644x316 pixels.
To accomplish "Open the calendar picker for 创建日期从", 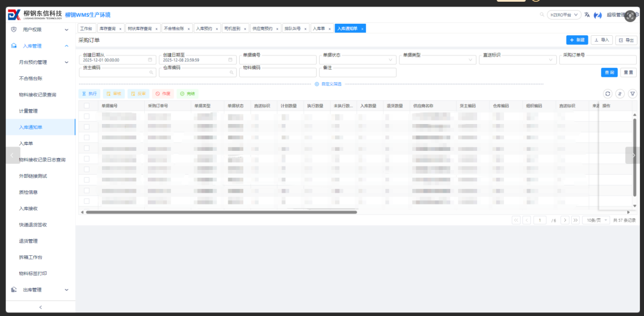I will 150,60.
